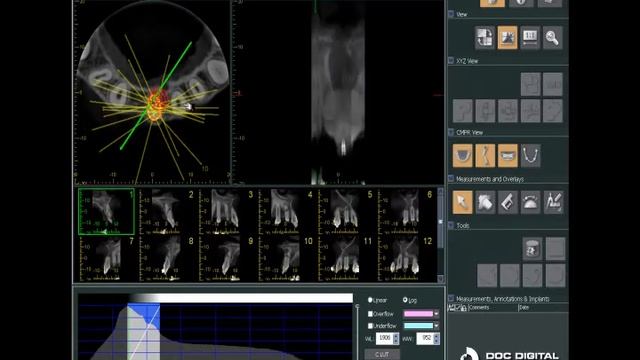Select the axial arch CMPR view icon
Viewport: 640px width, 360px height.
coord(462,156)
